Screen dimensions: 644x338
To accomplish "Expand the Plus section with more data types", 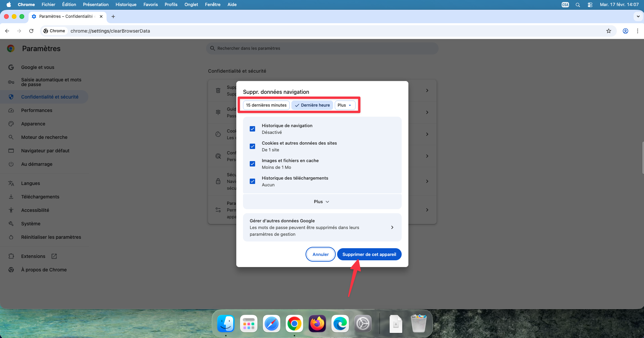I will tap(322, 202).
